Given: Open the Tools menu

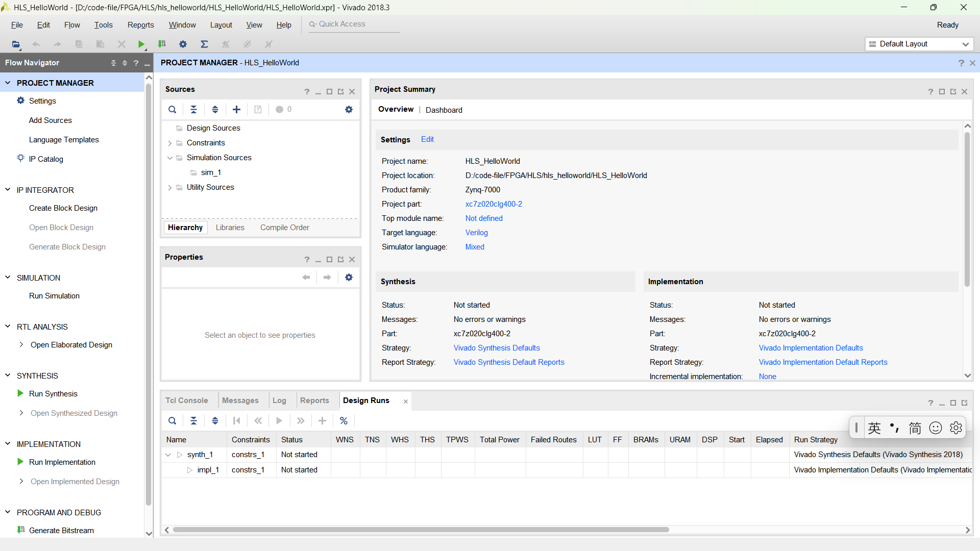Looking at the screenshot, I should pos(103,25).
